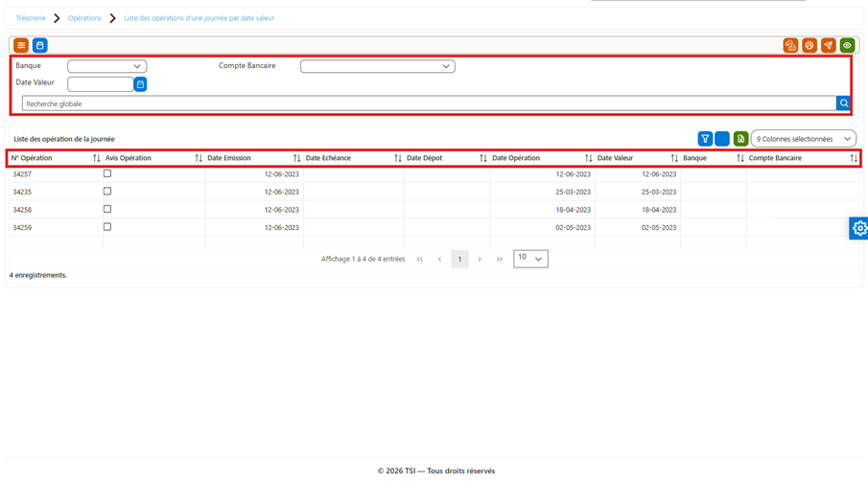This screenshot has width=868, height=481.
Task: Export the list with the green spreadsheet icon
Action: [x=740, y=139]
